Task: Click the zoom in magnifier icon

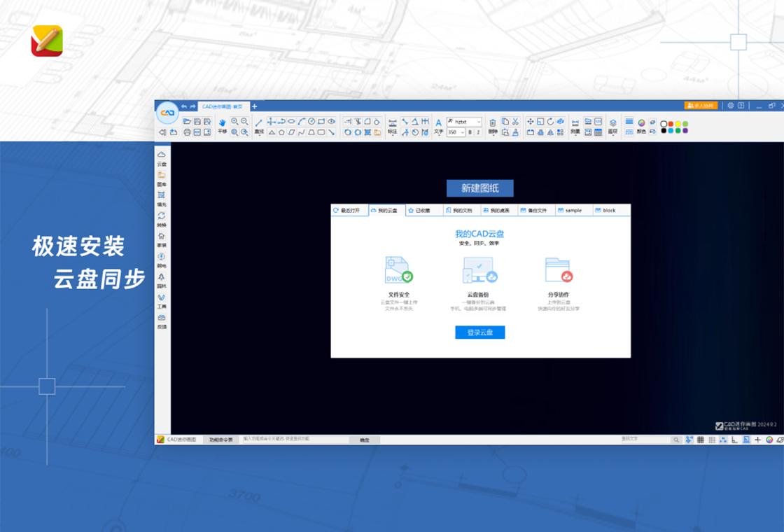Action: pyautogui.click(x=234, y=122)
